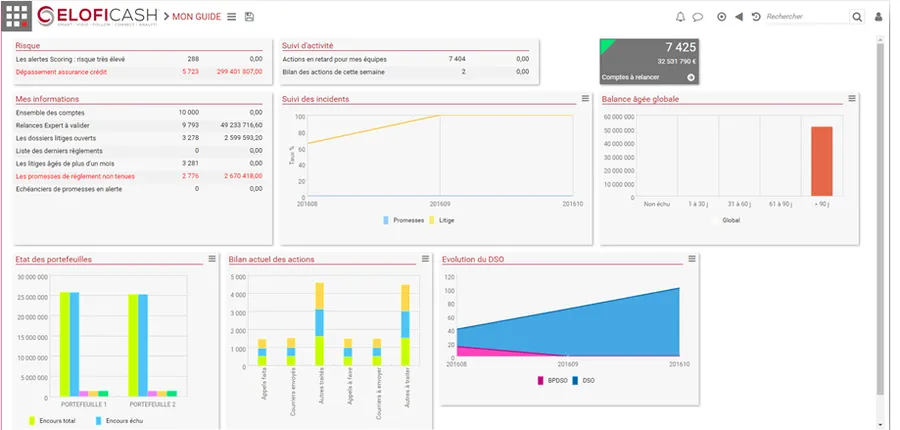Expand the Evolution du DSO chart menu
The height and width of the screenshot is (430, 900).
click(x=692, y=259)
